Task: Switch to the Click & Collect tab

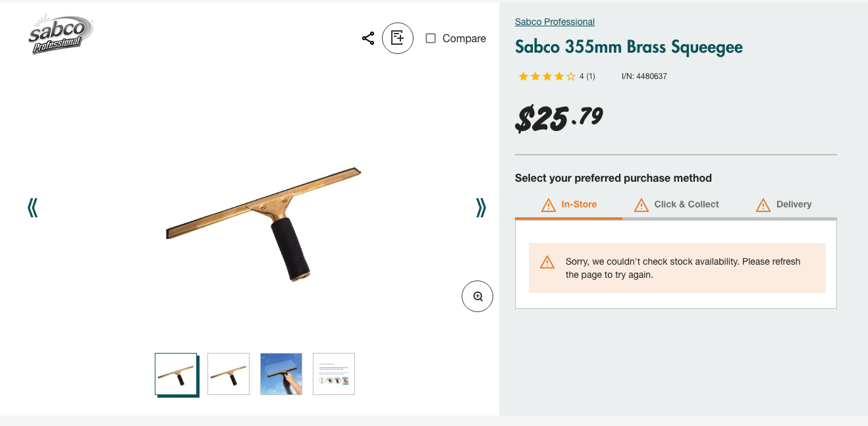Action: (685, 204)
